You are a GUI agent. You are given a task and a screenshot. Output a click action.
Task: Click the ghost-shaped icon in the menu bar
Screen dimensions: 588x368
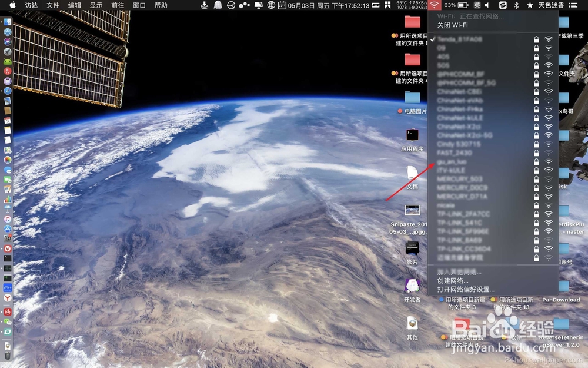point(218,5)
